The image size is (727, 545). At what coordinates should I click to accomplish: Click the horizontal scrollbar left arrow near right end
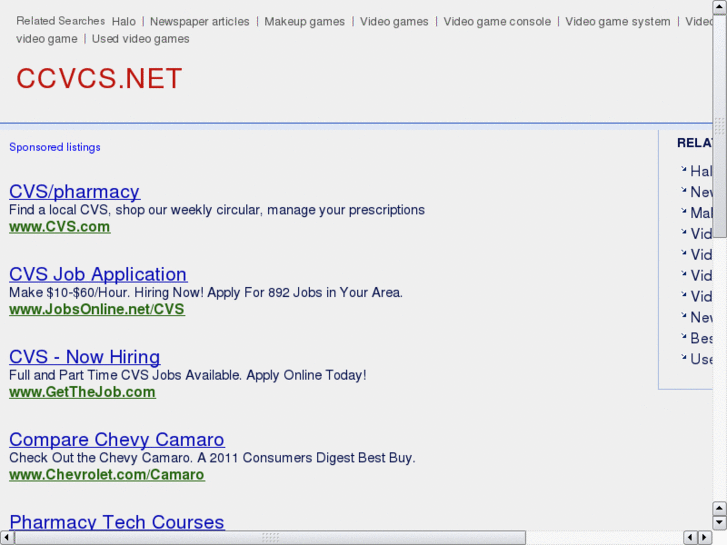coord(691,538)
